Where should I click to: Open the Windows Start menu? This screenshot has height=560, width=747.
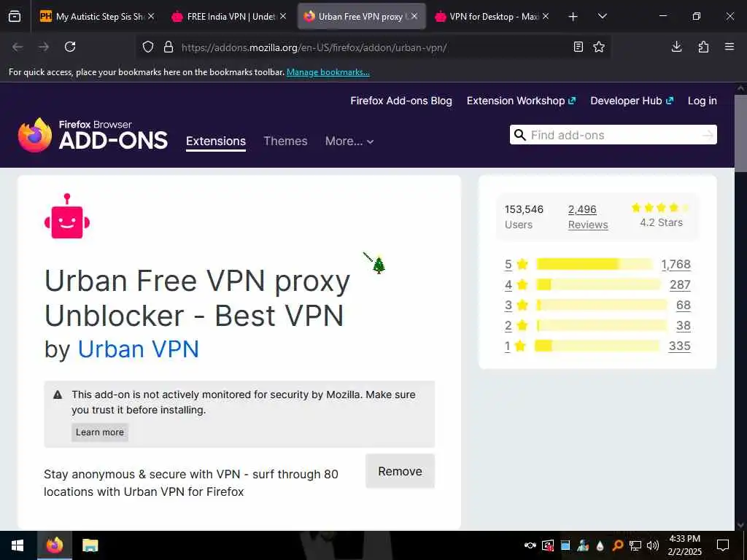(18, 545)
